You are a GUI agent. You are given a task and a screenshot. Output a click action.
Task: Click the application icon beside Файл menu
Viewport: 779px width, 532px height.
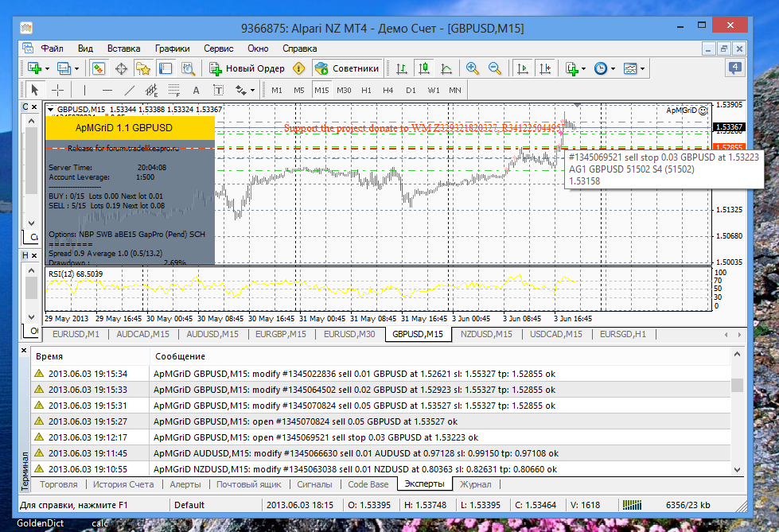28,49
